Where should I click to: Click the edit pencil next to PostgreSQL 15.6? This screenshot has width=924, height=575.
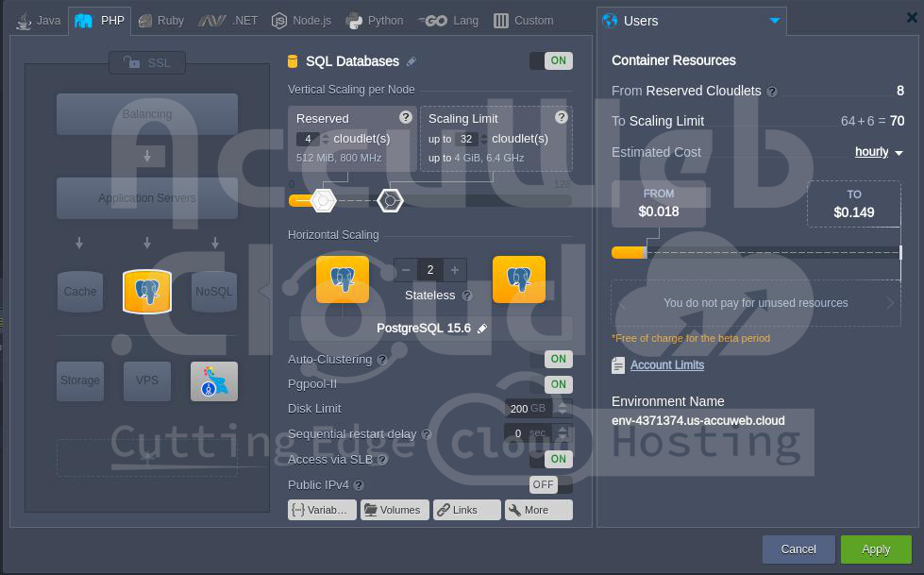482,329
